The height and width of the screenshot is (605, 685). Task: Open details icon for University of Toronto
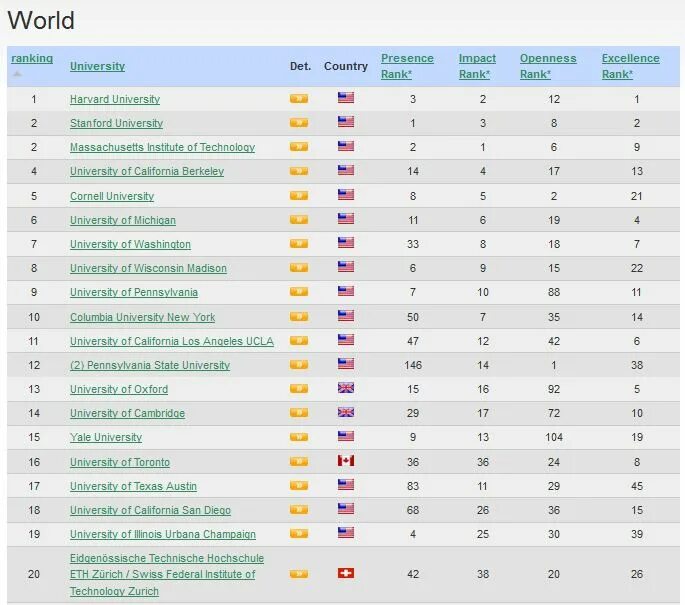tap(299, 461)
